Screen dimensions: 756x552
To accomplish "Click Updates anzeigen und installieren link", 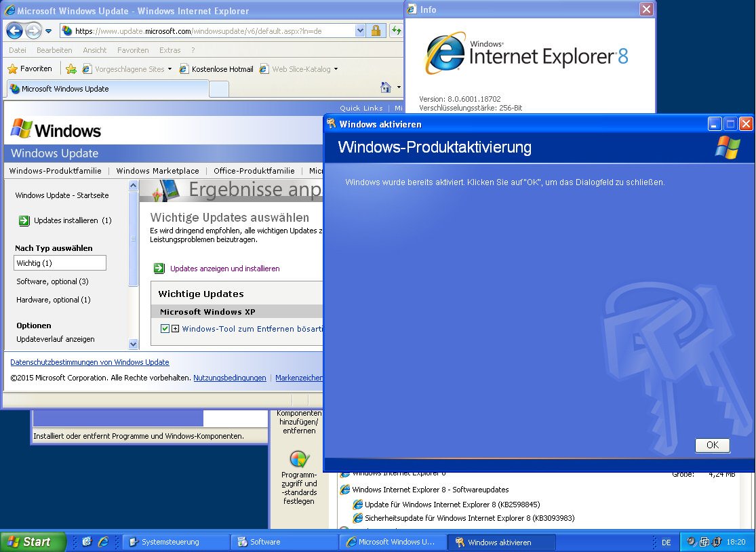I will tap(224, 269).
